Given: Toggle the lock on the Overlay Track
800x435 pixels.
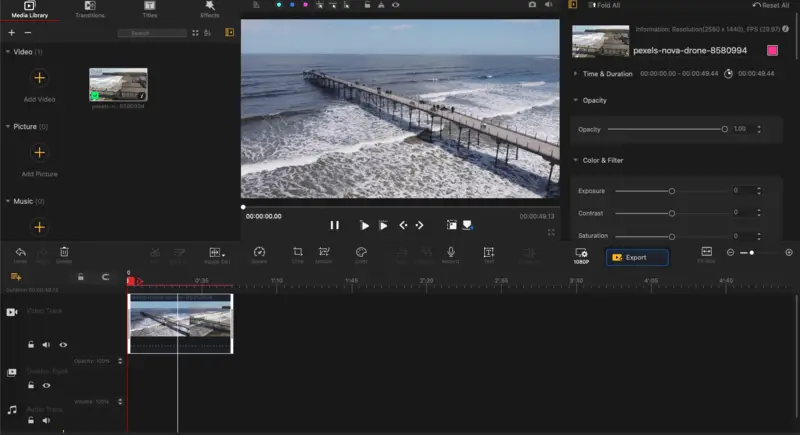Looking at the screenshot, I should [x=31, y=385].
